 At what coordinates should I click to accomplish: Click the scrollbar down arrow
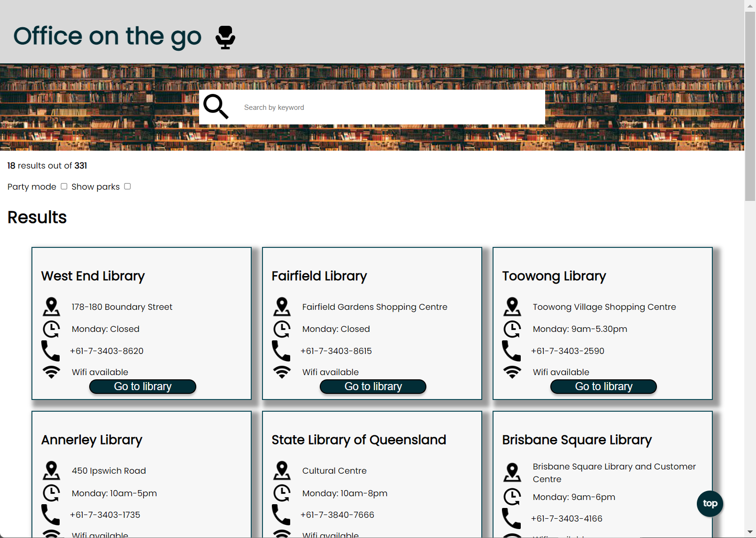750,532
